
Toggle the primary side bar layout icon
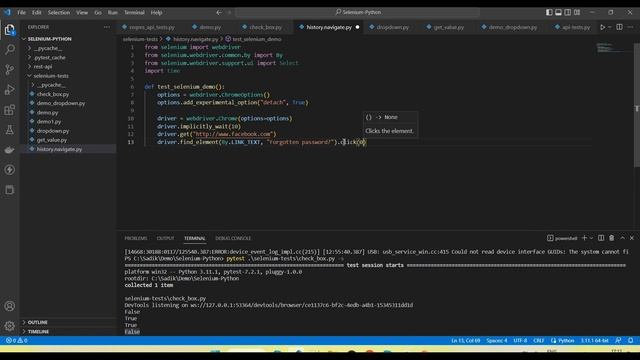point(549,12)
